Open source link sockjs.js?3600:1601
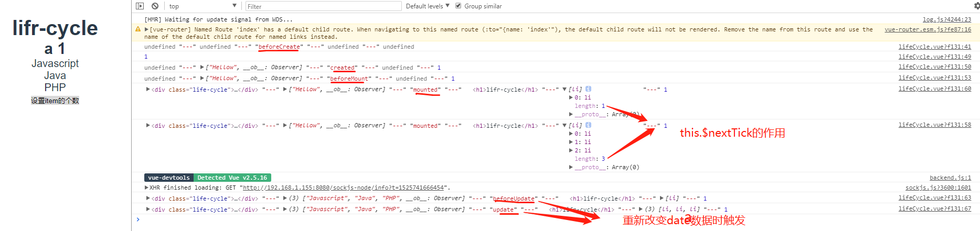This screenshot has height=231, width=980. [938, 188]
